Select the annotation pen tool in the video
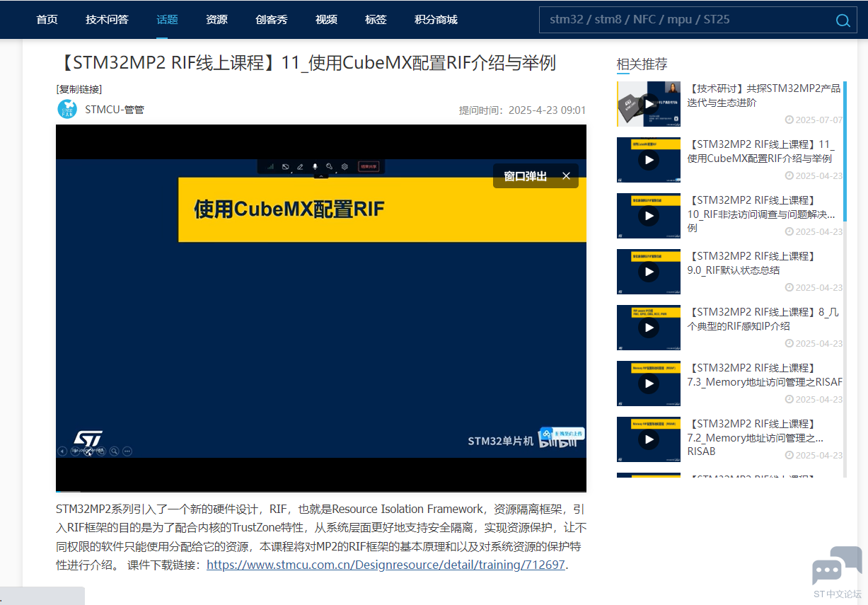 point(300,166)
